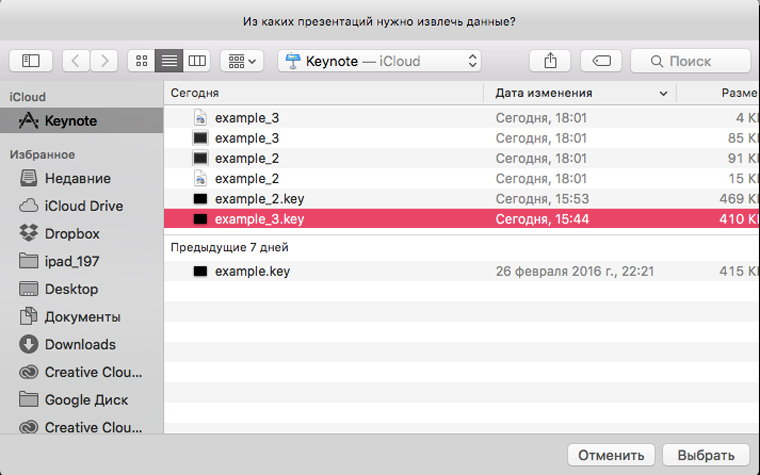Click the Выбрать button

(706, 454)
